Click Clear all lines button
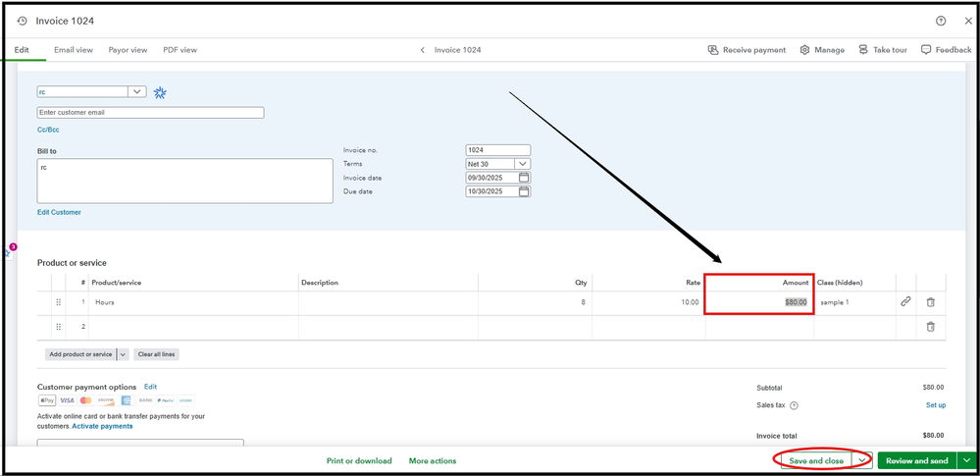Image resolution: width=980 pixels, height=476 pixels. pyautogui.click(x=156, y=354)
